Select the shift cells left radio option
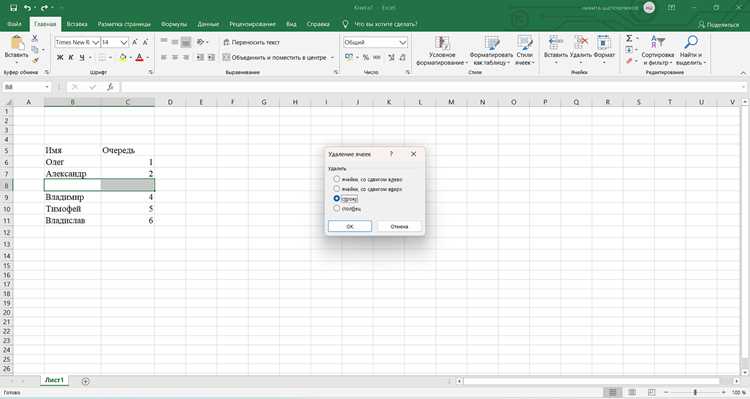The width and height of the screenshot is (750, 399). coord(337,179)
